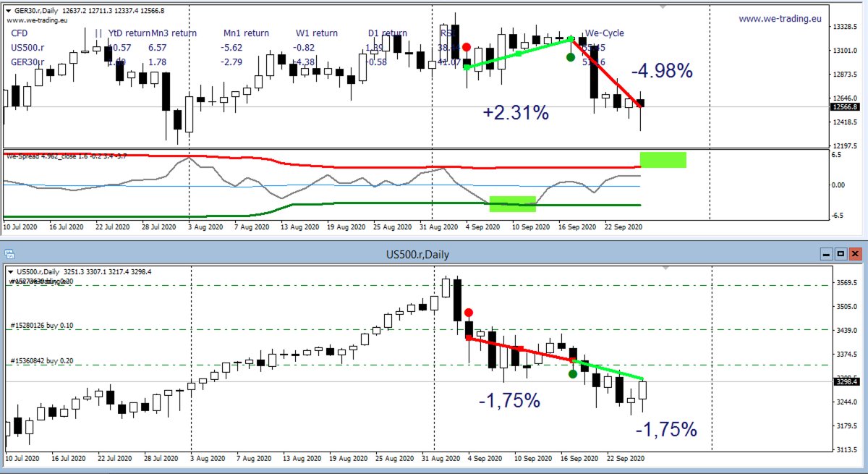
Task: Select the red dot marker on GER30 chart
Action: pos(467,47)
